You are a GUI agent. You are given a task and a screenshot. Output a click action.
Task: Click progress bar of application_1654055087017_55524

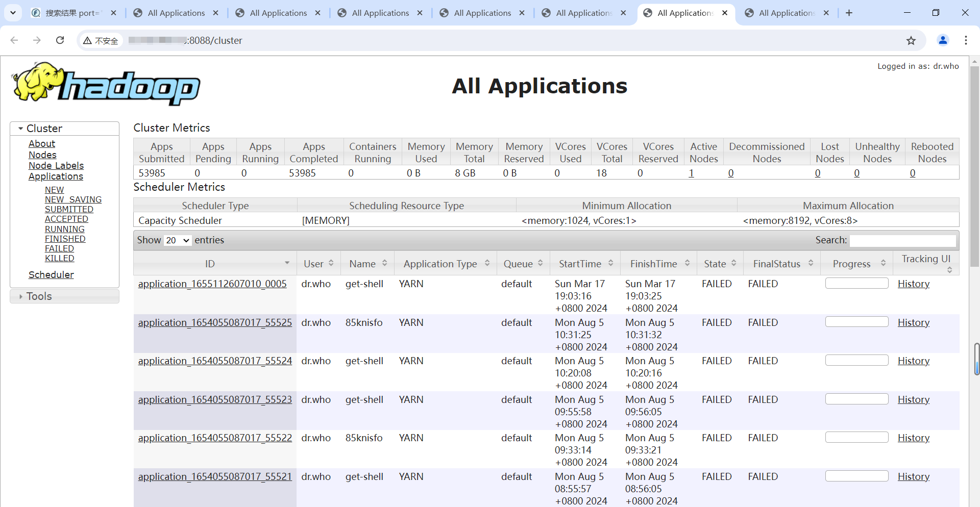pos(857,360)
